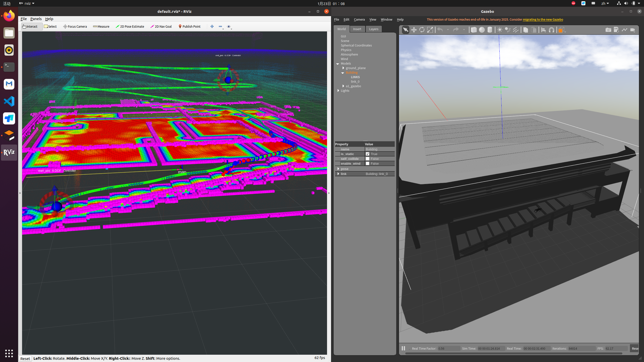Click the snap magnet tool icon
This screenshot has height=362, width=644.
pyautogui.click(x=551, y=30)
